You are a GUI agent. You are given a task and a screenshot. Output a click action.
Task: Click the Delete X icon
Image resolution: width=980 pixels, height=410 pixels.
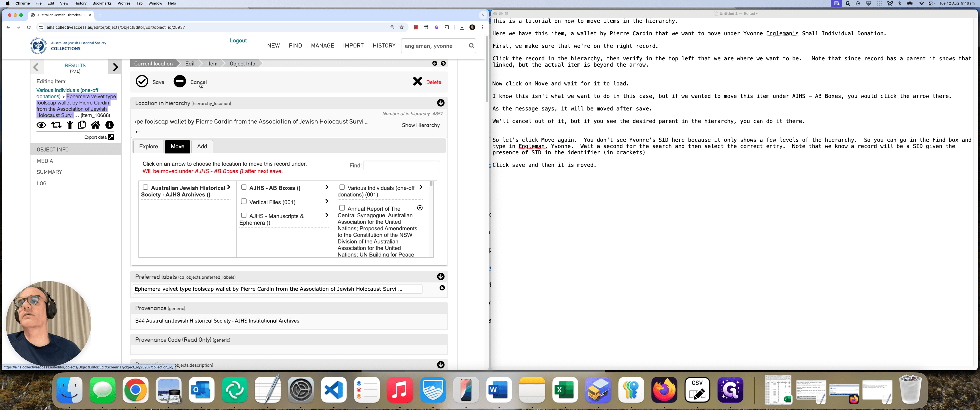pos(417,81)
